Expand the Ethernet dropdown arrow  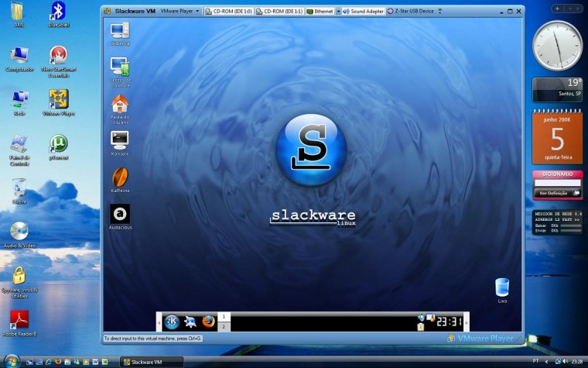point(338,12)
